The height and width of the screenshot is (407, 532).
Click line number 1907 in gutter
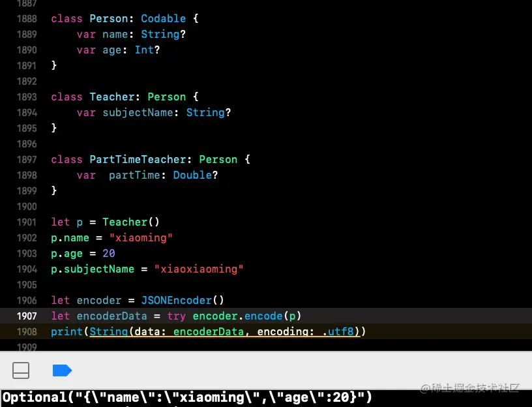[27, 316]
